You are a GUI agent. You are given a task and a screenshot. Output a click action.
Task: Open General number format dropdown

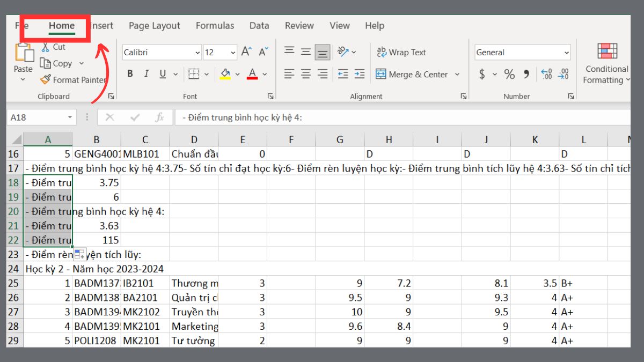coord(567,53)
